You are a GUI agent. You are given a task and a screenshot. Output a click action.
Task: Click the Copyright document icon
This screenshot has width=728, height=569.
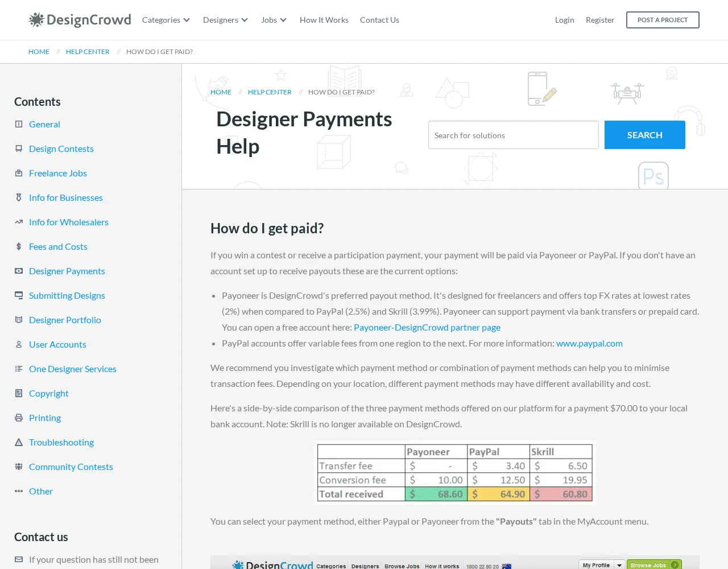(x=19, y=393)
